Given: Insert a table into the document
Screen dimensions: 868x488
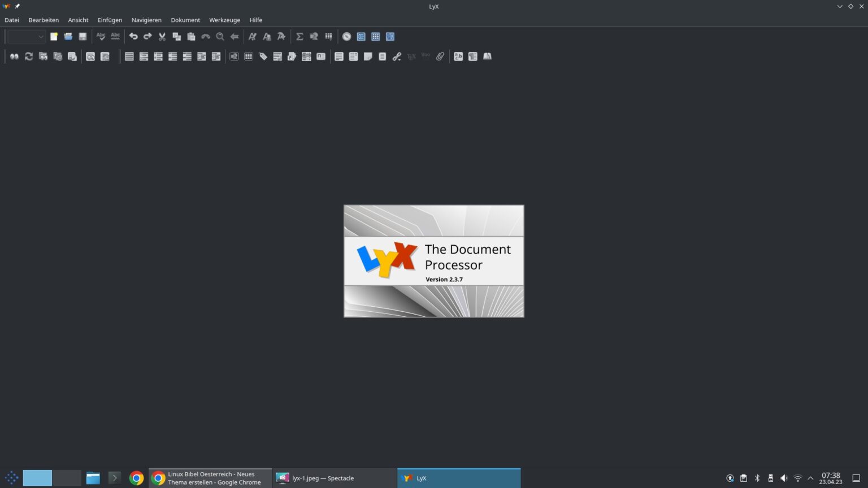Looking at the screenshot, I should [328, 36].
